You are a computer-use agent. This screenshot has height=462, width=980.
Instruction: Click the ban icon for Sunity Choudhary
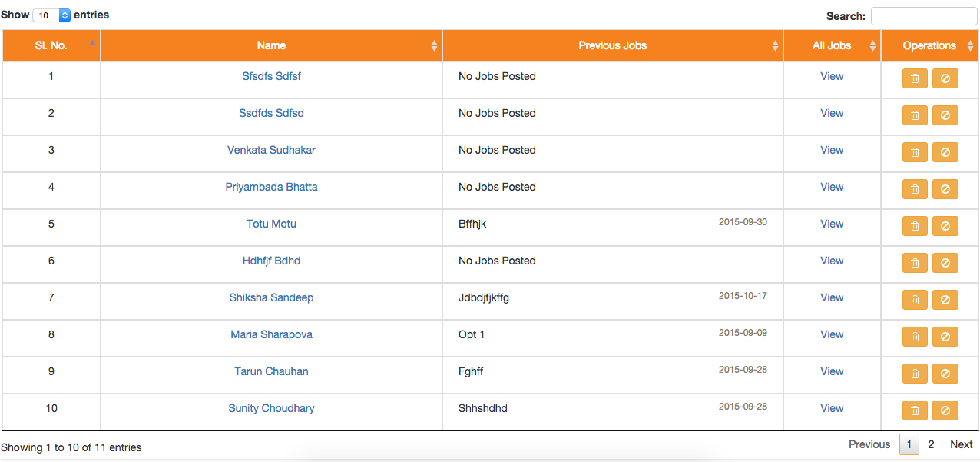click(x=945, y=410)
